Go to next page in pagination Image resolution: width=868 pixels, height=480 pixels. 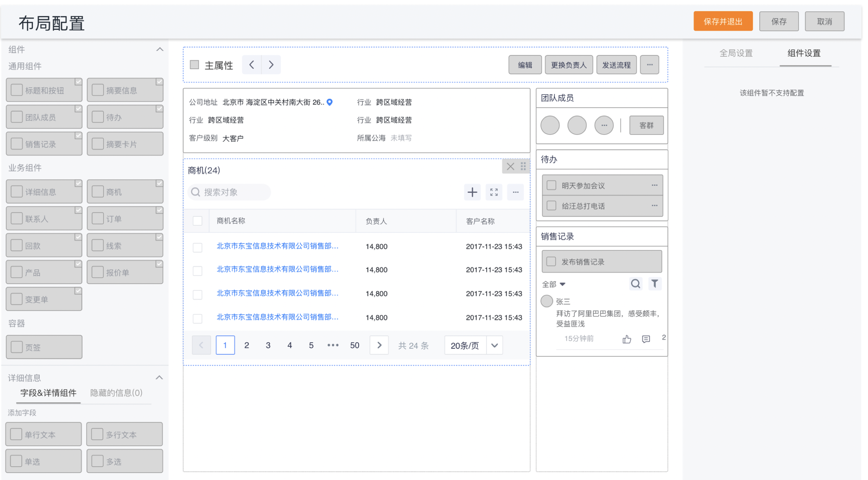[379, 345]
